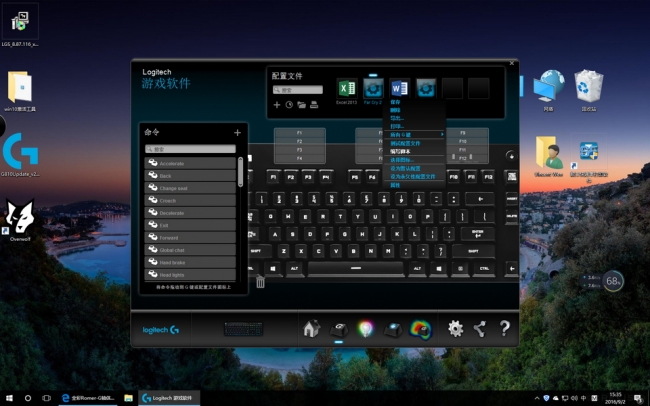Viewport: 650px width, 406px height.
Task: Open the Overwolf desktop shortcut
Action: pos(20,221)
